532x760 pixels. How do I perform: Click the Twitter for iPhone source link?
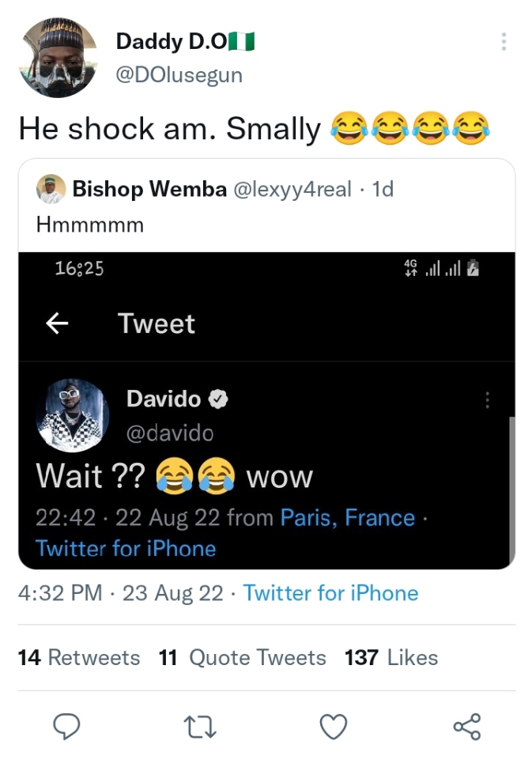330,593
